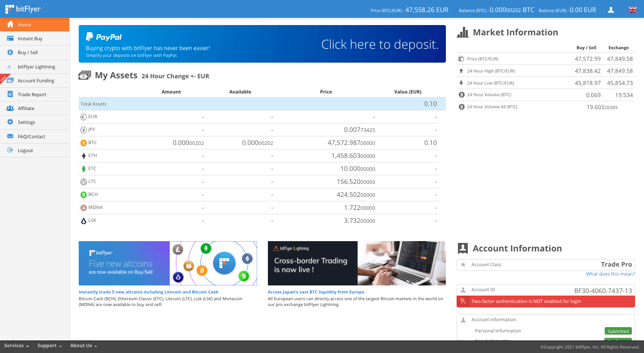Expand the Services menu in footer
This screenshot has width=644, height=353.
tap(17, 345)
